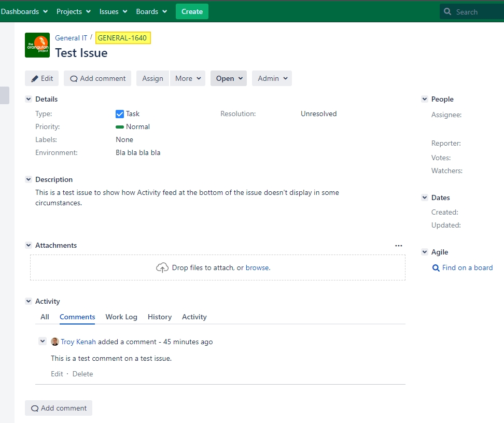Viewport: 504px width, 423px height.
Task: Click Edit under the test comment
Action: [x=57, y=374]
